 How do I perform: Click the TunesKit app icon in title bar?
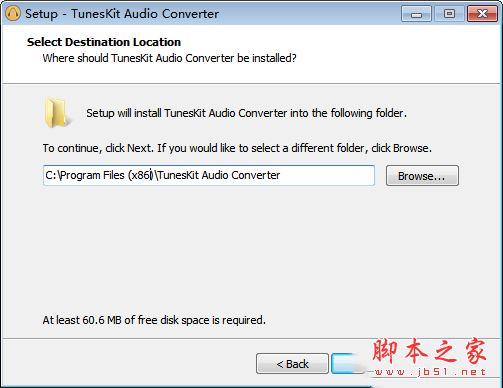(13, 14)
